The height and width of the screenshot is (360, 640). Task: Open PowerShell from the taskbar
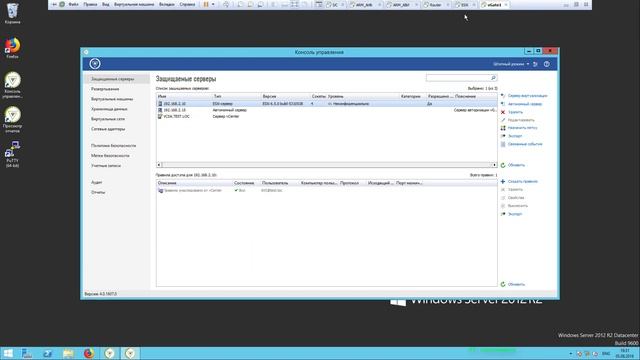[48, 353]
